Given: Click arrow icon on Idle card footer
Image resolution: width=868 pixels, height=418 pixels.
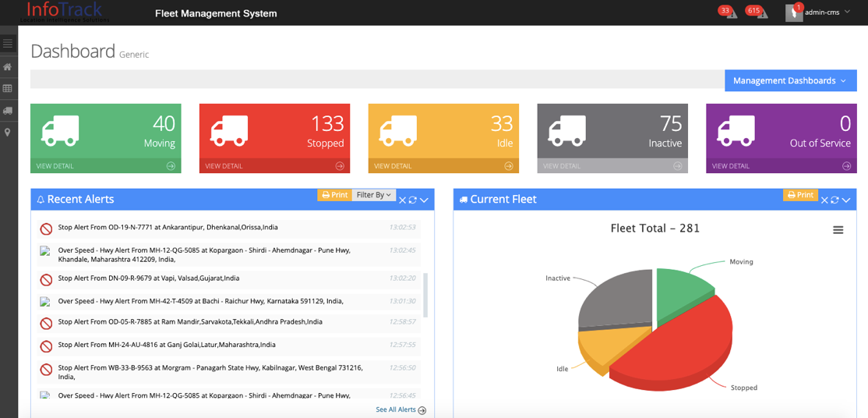Looking at the screenshot, I should pos(508,166).
